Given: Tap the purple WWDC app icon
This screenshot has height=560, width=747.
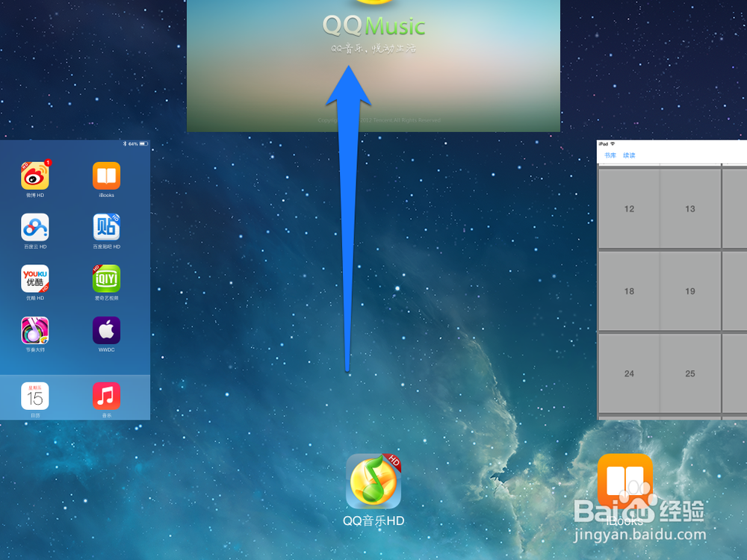Looking at the screenshot, I should 106,331.
